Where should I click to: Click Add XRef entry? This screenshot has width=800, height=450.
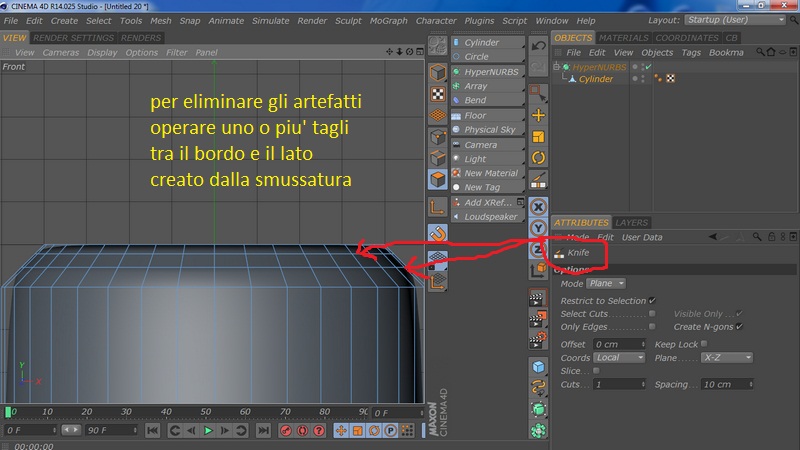tap(488, 202)
